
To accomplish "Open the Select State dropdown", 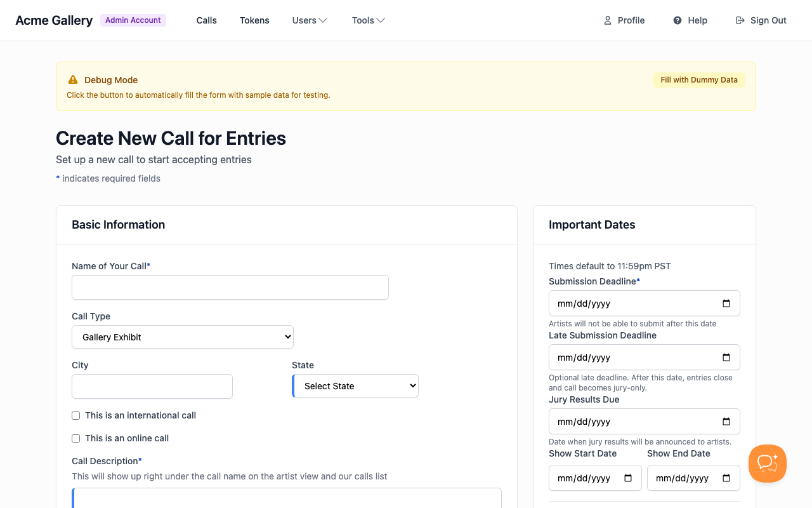I will coord(355,385).
